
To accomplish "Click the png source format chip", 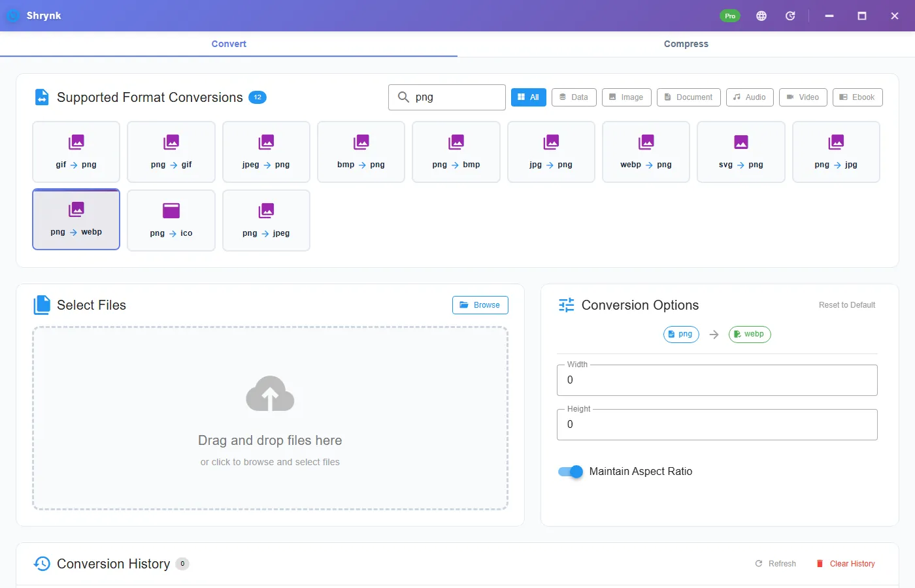I will (x=681, y=335).
